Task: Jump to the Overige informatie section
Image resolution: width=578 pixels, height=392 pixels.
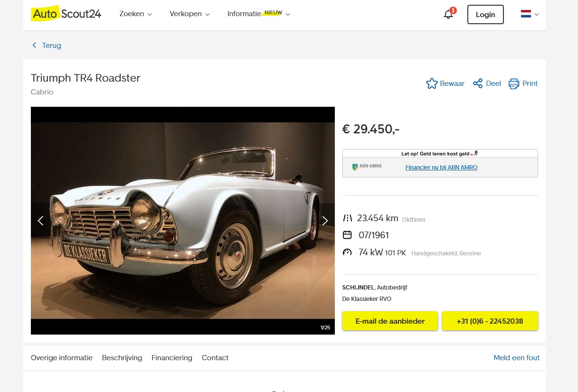Action: point(62,358)
